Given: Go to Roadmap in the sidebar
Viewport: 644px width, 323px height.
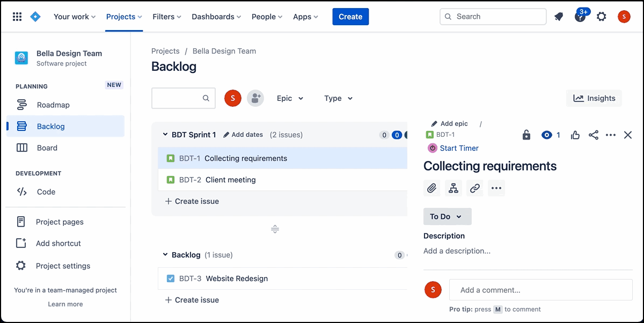Looking at the screenshot, I should [53, 105].
